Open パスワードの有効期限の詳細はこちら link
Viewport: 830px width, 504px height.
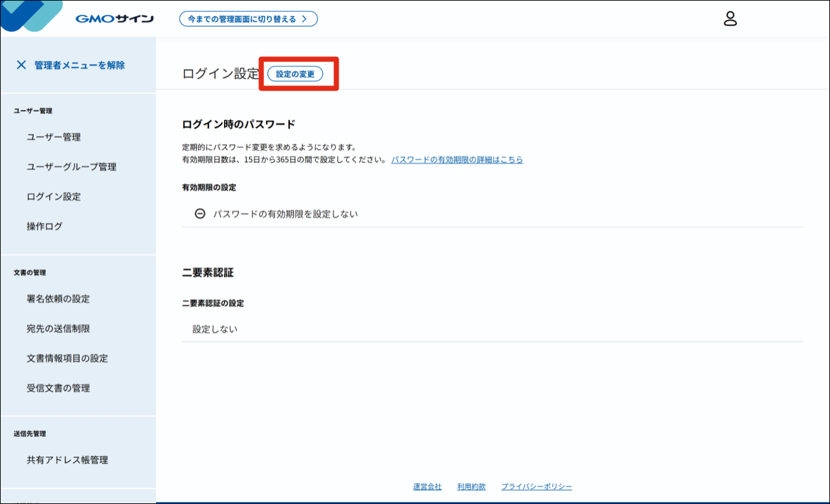pos(457,160)
